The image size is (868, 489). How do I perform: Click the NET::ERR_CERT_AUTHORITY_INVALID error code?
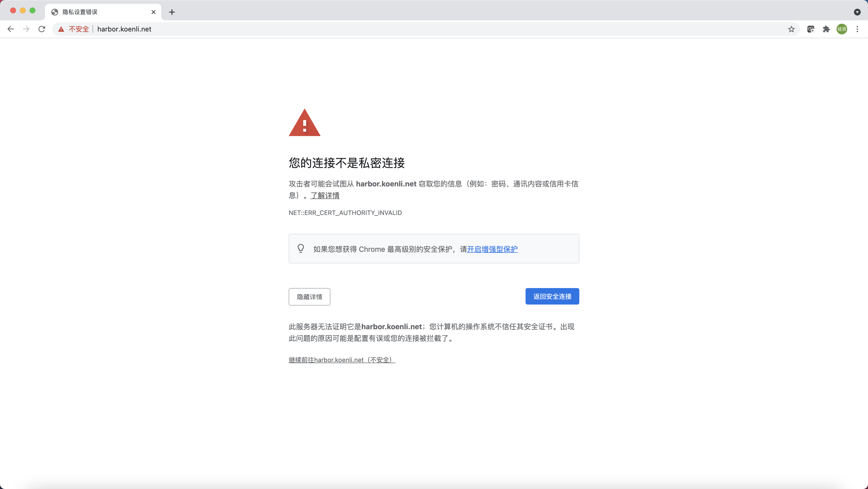pyautogui.click(x=345, y=213)
